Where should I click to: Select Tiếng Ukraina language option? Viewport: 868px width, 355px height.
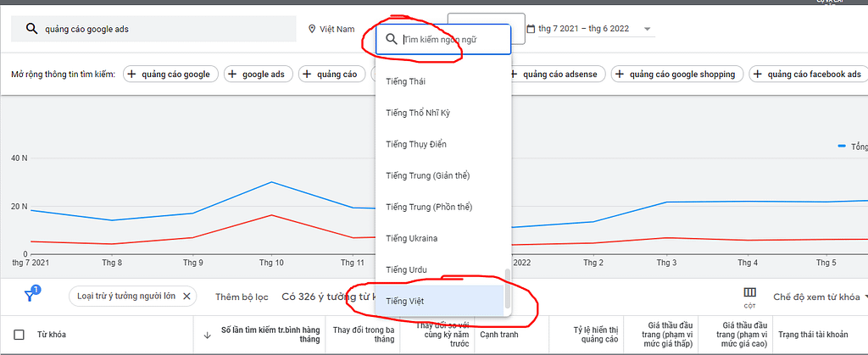(440, 238)
